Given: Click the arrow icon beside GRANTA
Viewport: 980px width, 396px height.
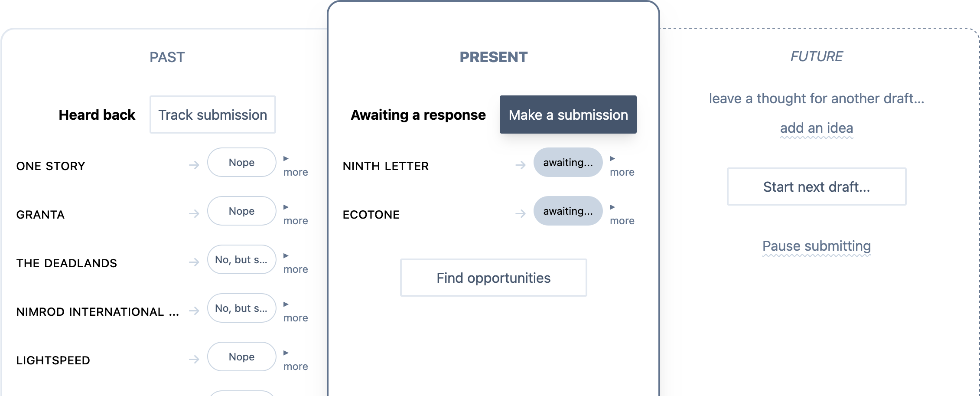Looking at the screenshot, I should point(194,214).
